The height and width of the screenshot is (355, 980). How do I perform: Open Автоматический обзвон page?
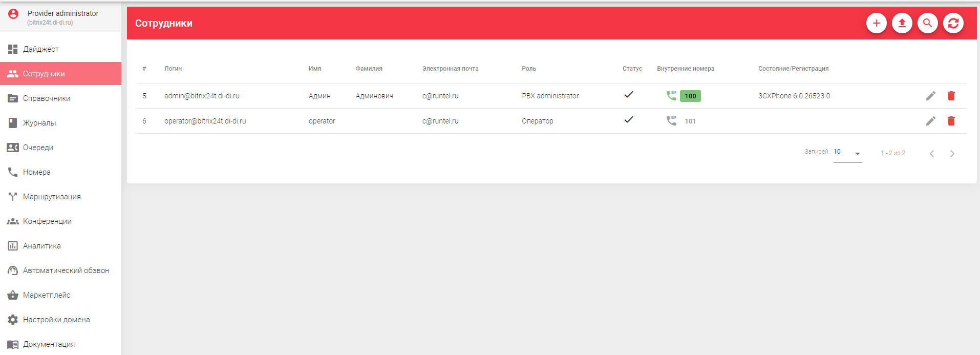60,270
